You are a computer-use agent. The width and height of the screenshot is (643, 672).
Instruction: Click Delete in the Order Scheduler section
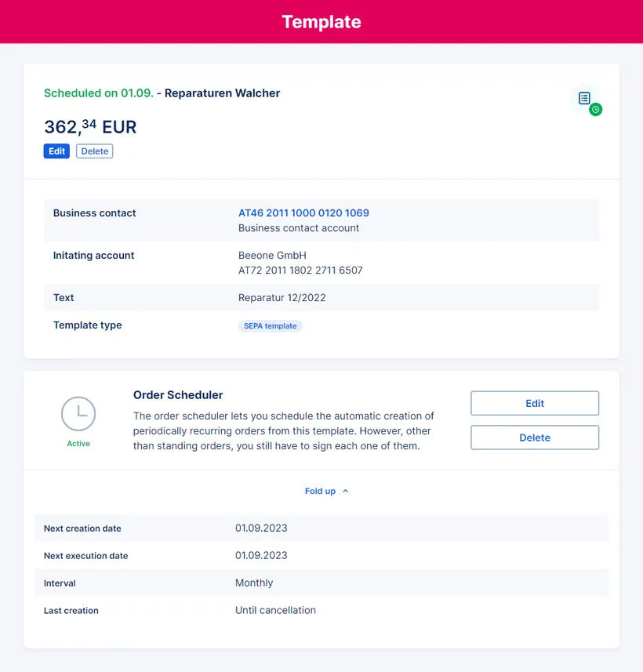pos(534,438)
